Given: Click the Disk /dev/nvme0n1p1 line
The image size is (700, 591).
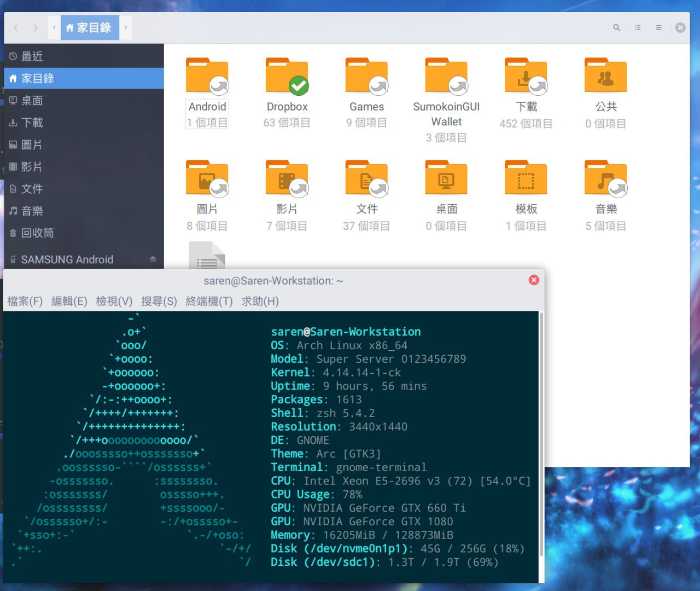Looking at the screenshot, I should click(x=398, y=549).
